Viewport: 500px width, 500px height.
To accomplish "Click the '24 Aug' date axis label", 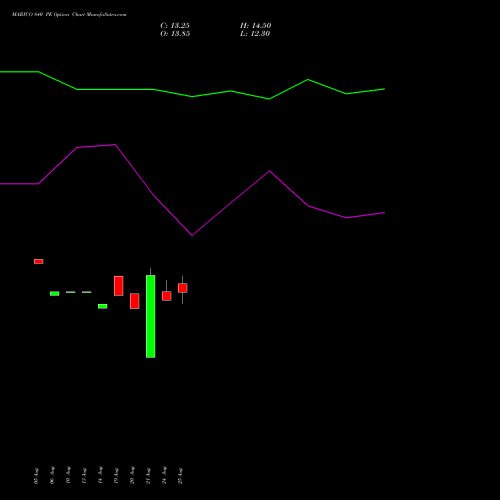I will coord(164,476).
